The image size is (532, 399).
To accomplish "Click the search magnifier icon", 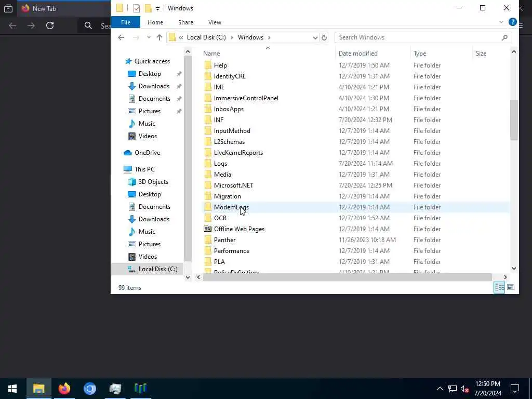I will (504, 37).
